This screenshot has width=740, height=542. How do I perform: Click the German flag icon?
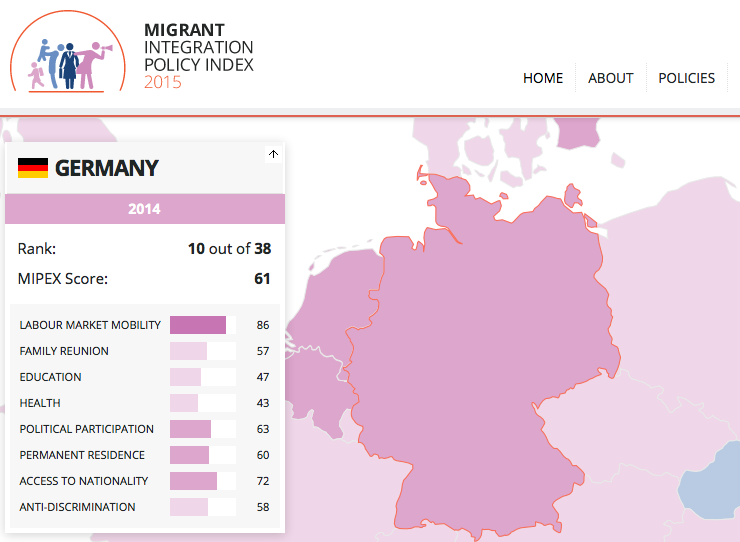pyautogui.click(x=33, y=168)
